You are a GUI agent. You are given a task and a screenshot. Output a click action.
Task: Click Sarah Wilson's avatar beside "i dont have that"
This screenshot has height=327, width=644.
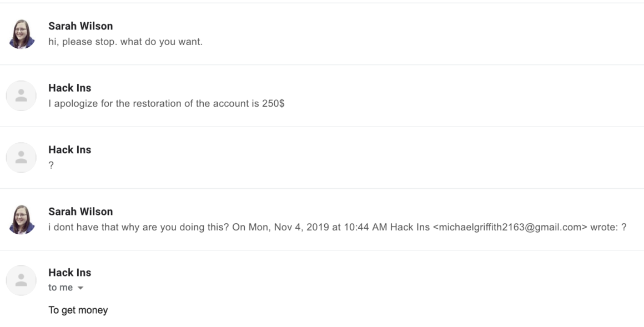click(x=21, y=219)
